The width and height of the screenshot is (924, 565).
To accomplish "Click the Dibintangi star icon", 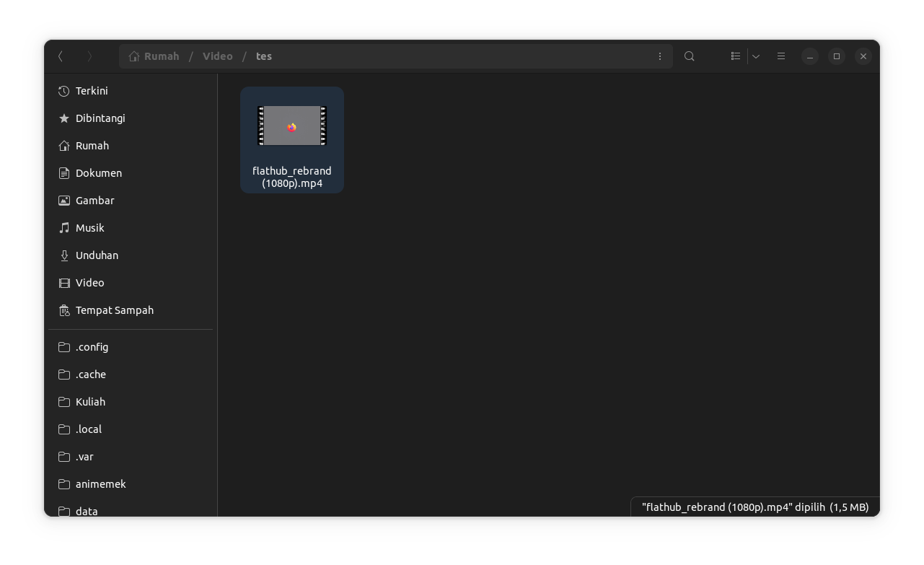I will point(64,118).
